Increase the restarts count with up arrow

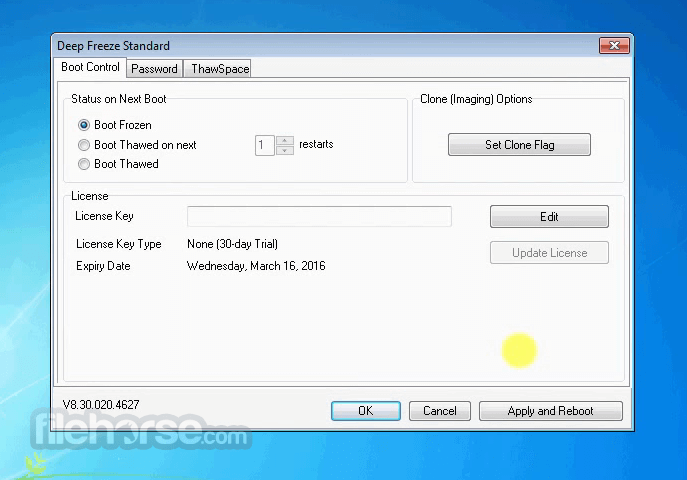[x=285, y=141]
